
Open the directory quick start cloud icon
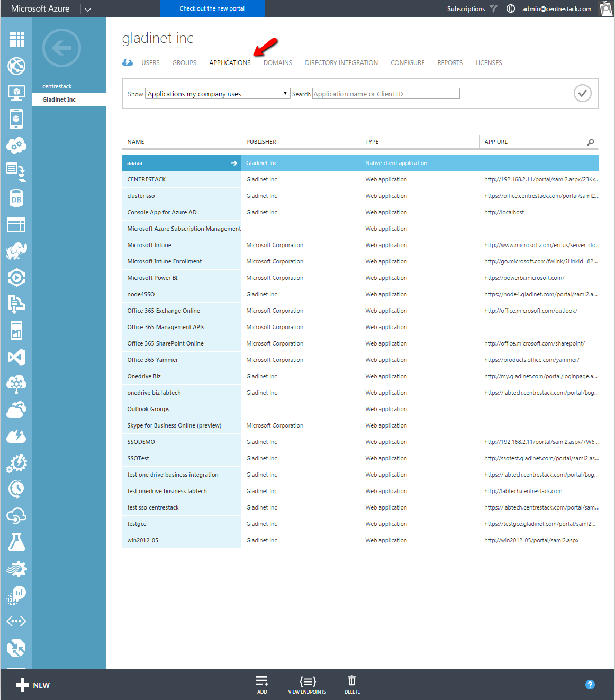(x=128, y=62)
